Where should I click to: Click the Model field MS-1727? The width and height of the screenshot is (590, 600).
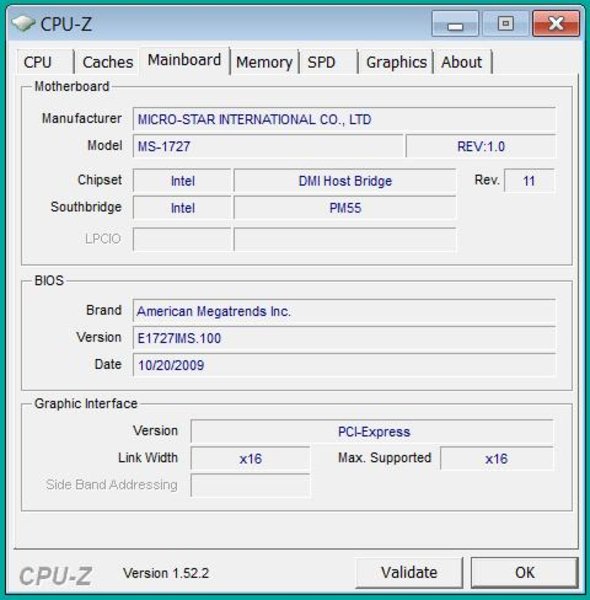[268, 146]
